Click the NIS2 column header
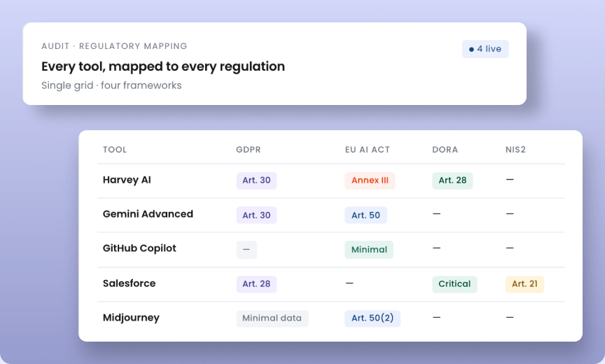605x364 pixels. tap(515, 150)
